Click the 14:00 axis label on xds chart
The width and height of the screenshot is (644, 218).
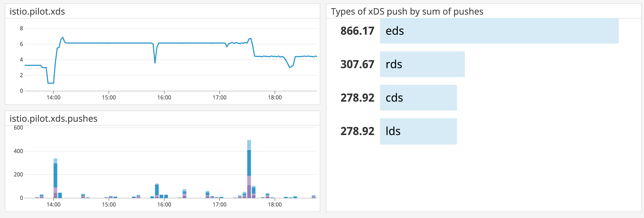click(54, 98)
